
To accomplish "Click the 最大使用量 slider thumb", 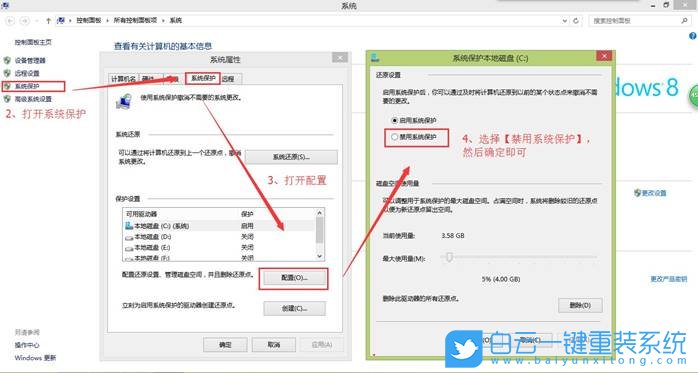I will click(450, 257).
